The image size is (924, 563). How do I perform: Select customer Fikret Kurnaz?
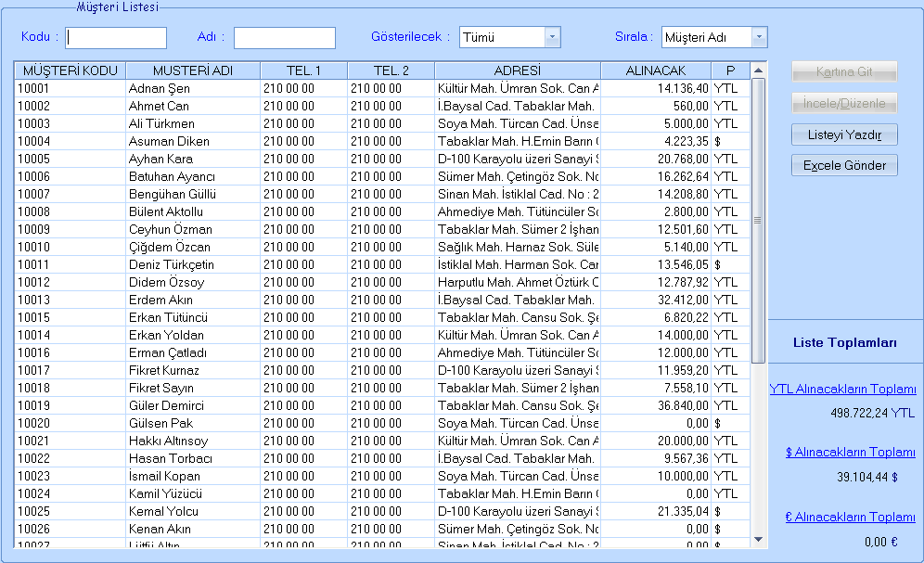(x=164, y=370)
